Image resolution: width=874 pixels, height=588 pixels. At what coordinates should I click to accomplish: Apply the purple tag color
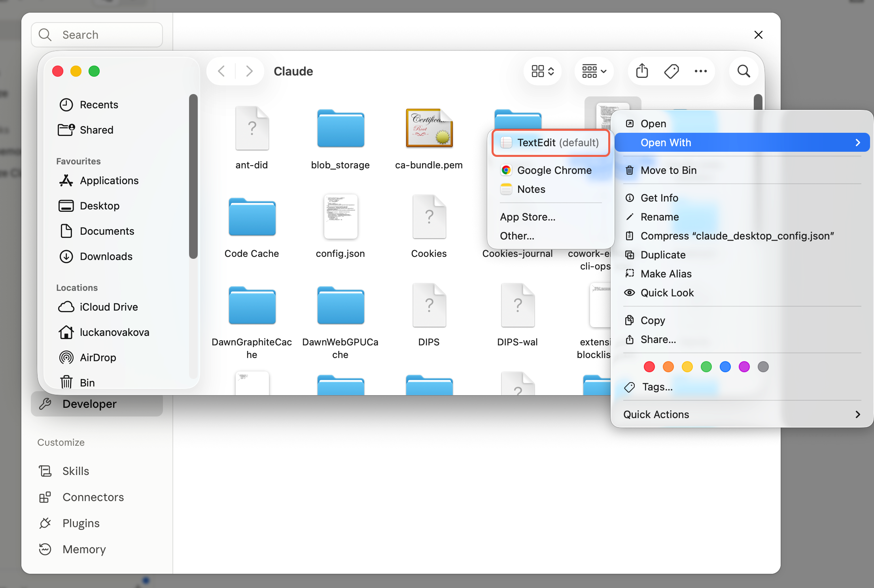(x=744, y=367)
